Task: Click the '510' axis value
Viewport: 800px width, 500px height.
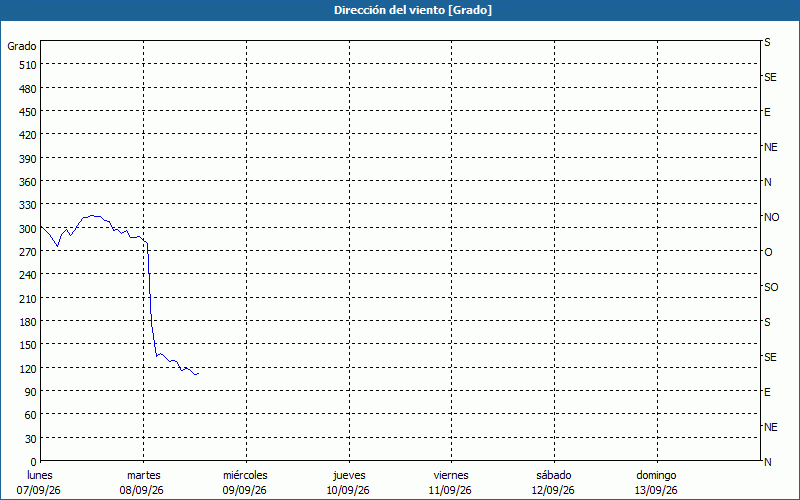Action: [x=28, y=65]
